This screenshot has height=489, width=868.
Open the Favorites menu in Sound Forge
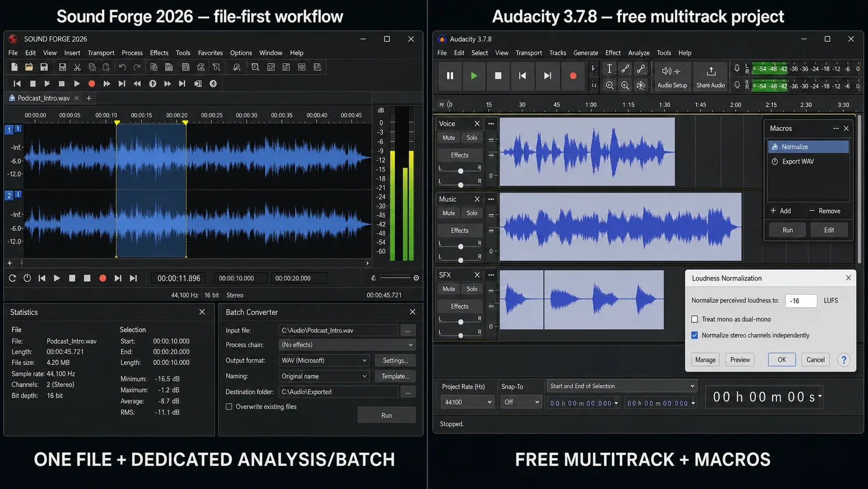pyautogui.click(x=210, y=53)
